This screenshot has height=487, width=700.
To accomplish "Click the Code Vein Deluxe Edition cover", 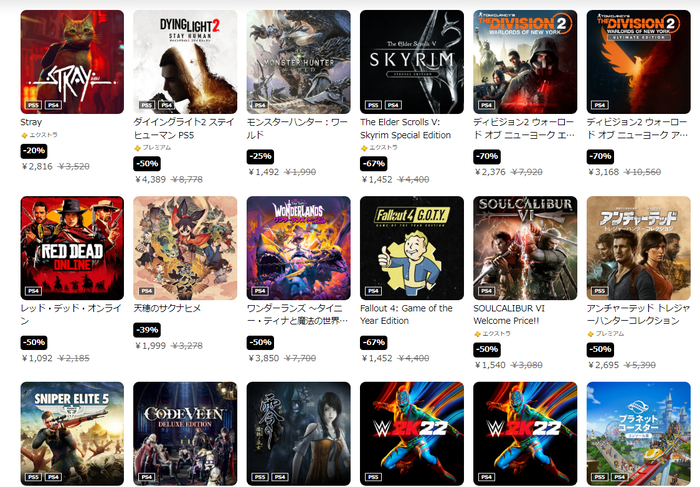I will tap(185, 433).
